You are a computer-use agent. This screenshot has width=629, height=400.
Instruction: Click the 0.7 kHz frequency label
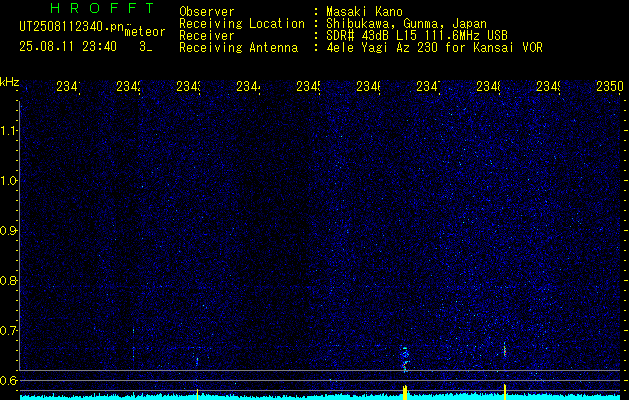click(8, 331)
